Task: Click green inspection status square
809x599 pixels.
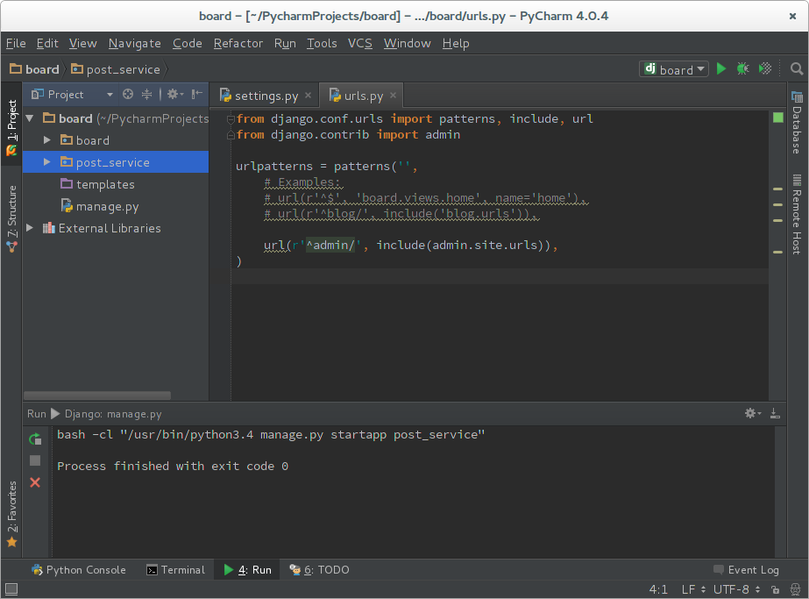Action: coord(778,118)
